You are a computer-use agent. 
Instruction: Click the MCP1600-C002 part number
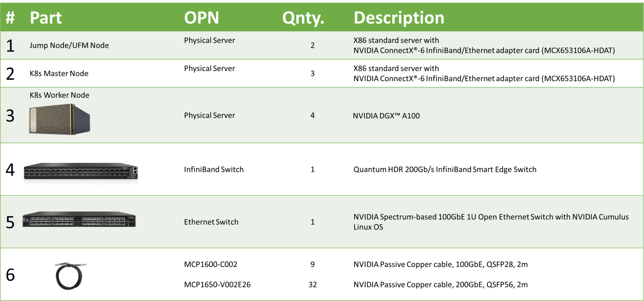coord(211,264)
